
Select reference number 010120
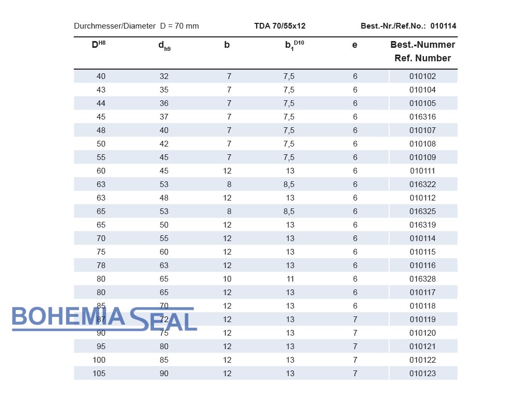coord(422,333)
